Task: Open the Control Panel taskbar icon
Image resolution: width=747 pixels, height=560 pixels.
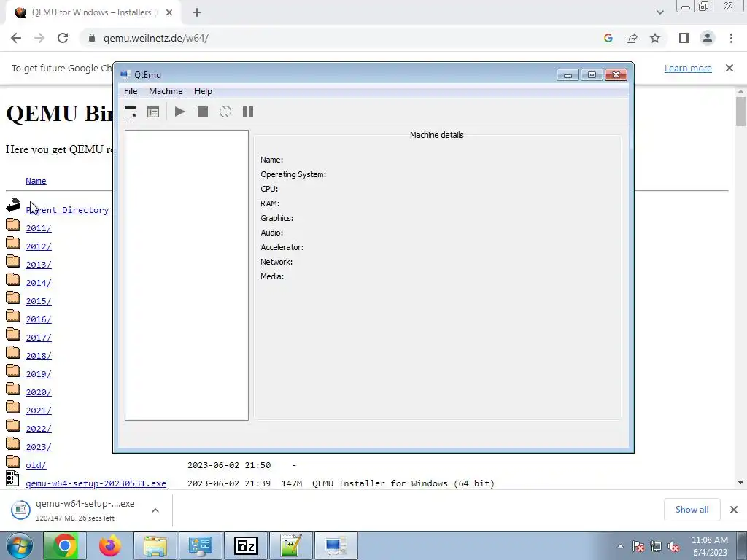Action: click(200, 545)
